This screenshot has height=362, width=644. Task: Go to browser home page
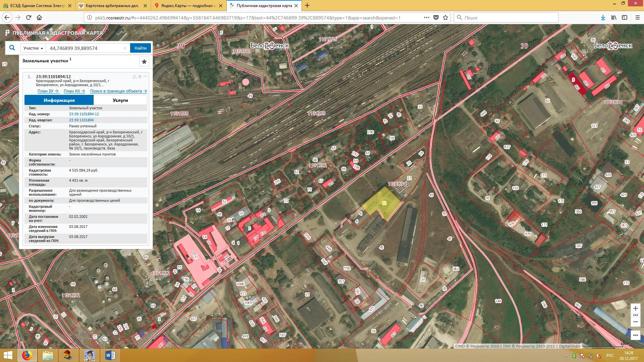(x=39, y=17)
